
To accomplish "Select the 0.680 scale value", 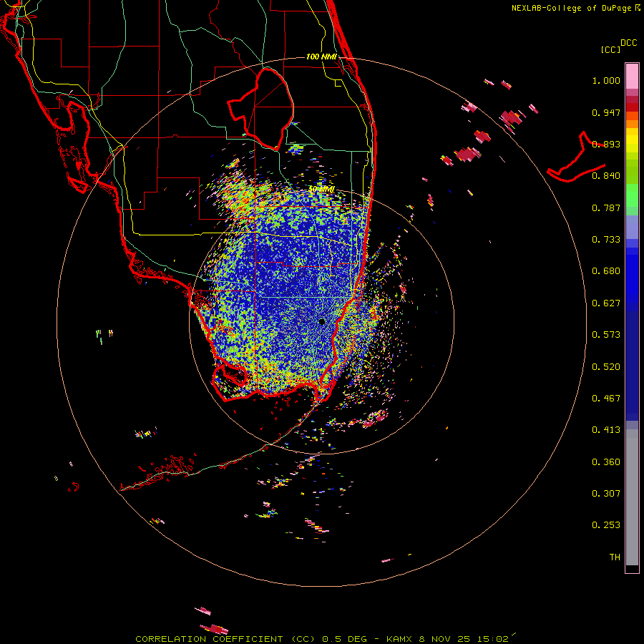I will 606,271.
